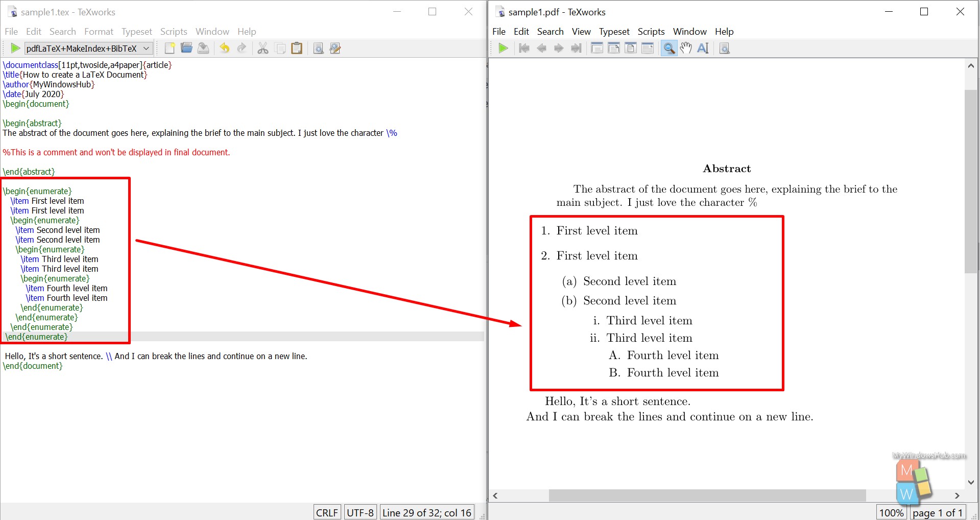Open the Typeset menu in the editor
980x520 pixels.
136,31
